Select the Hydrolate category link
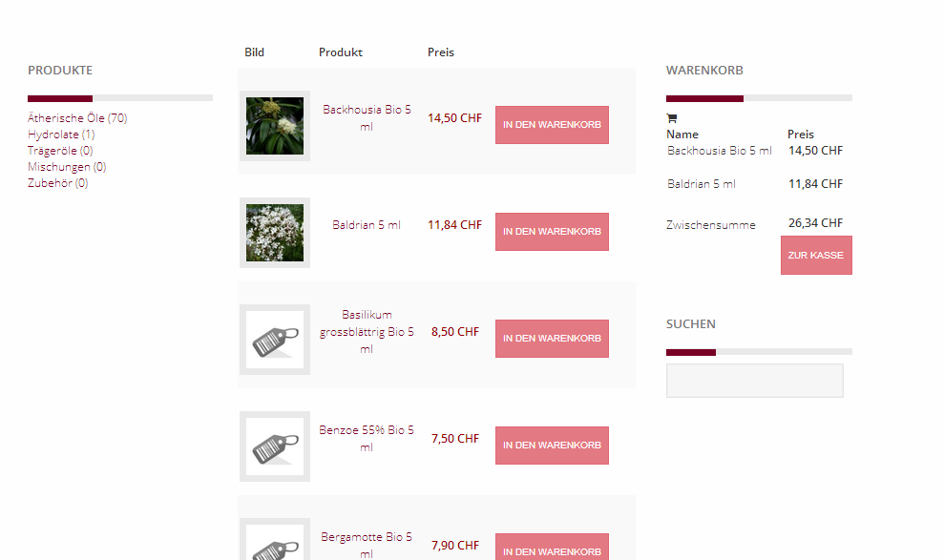Image resolution: width=944 pixels, height=560 pixels. pyautogui.click(x=61, y=135)
